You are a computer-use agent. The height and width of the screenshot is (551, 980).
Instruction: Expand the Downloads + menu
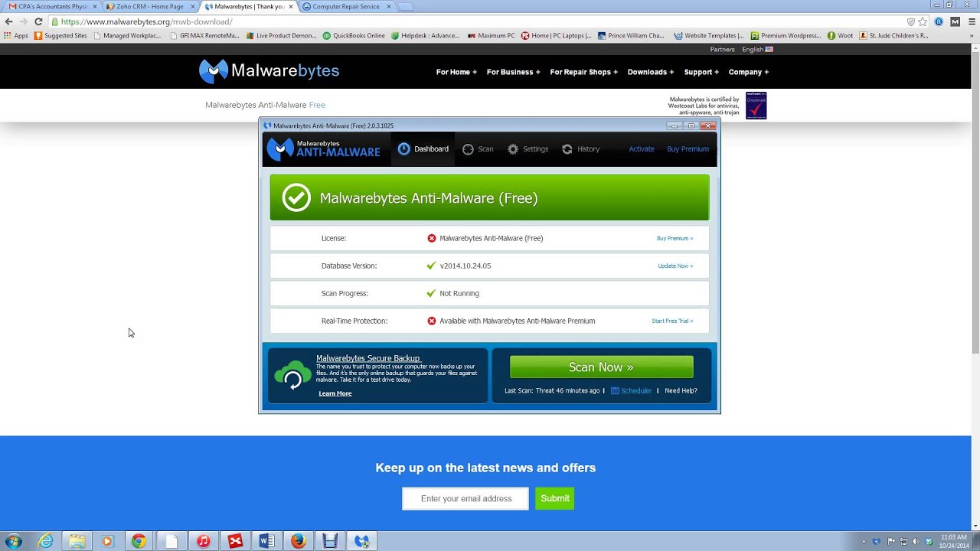(x=651, y=72)
